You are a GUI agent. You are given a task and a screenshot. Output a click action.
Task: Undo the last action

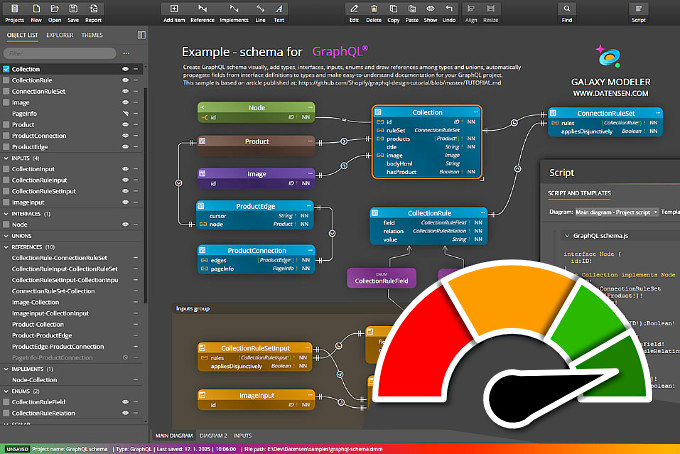coord(449,13)
